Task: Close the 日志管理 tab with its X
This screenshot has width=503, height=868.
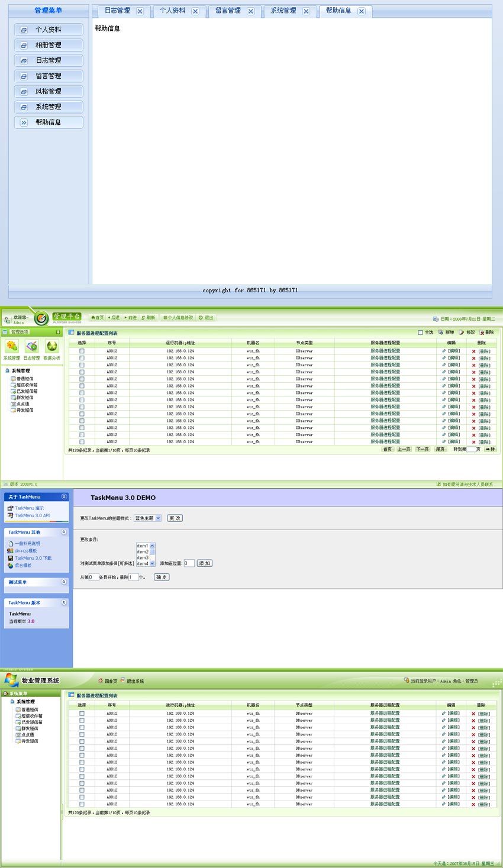Action: point(140,11)
